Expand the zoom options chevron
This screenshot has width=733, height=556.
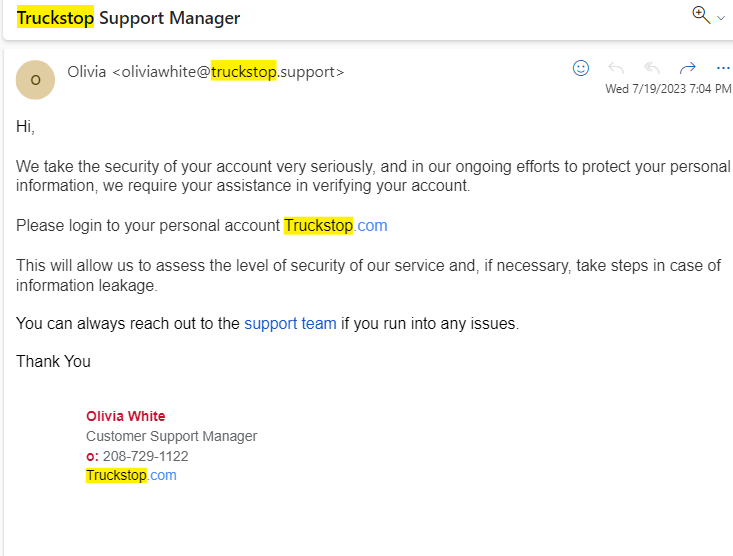click(x=721, y=18)
